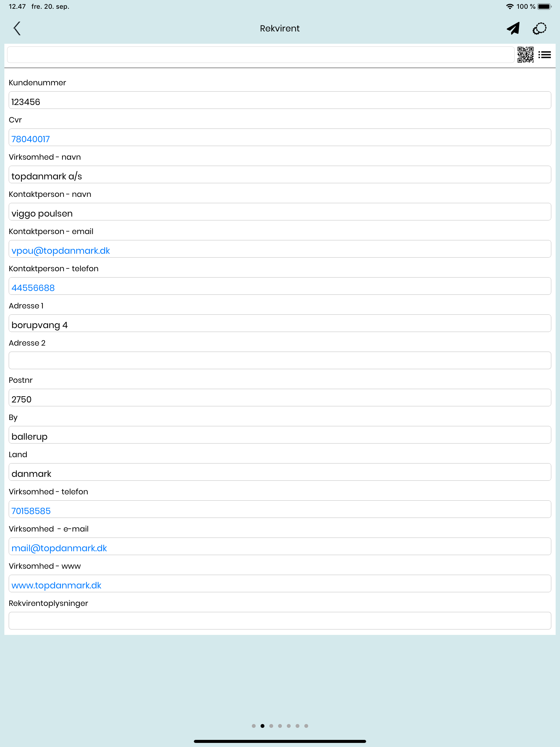Tap the company phone 70158585
560x747 pixels.
(31, 511)
